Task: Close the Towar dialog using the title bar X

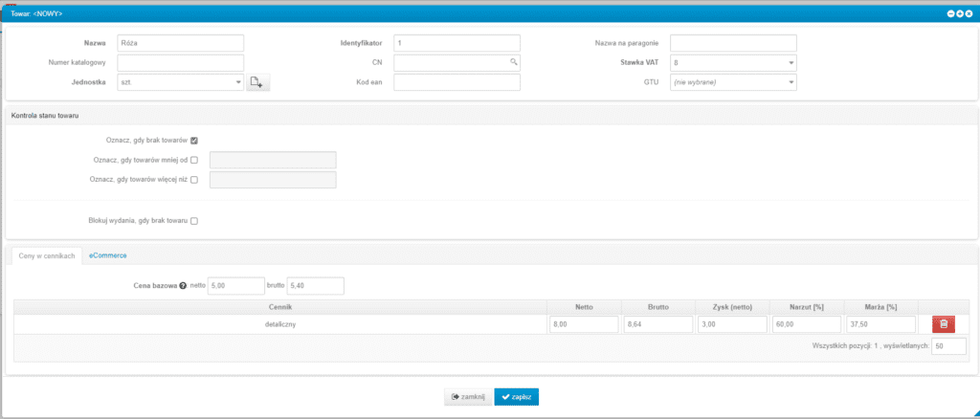Action: point(969,13)
